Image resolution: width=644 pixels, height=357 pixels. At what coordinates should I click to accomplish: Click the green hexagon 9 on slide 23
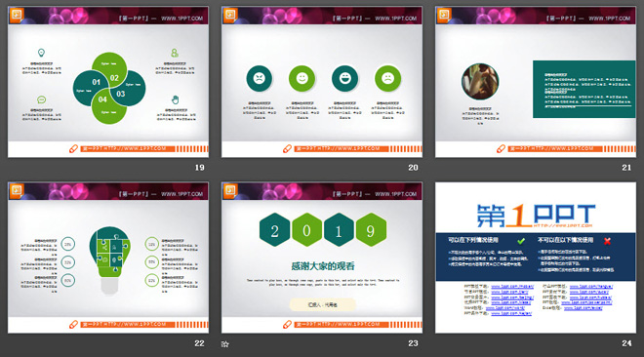[371, 230]
